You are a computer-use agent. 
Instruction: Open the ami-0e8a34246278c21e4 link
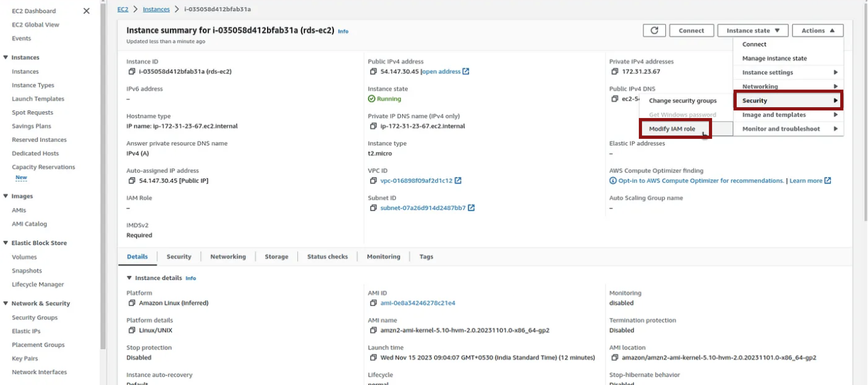pyautogui.click(x=418, y=303)
